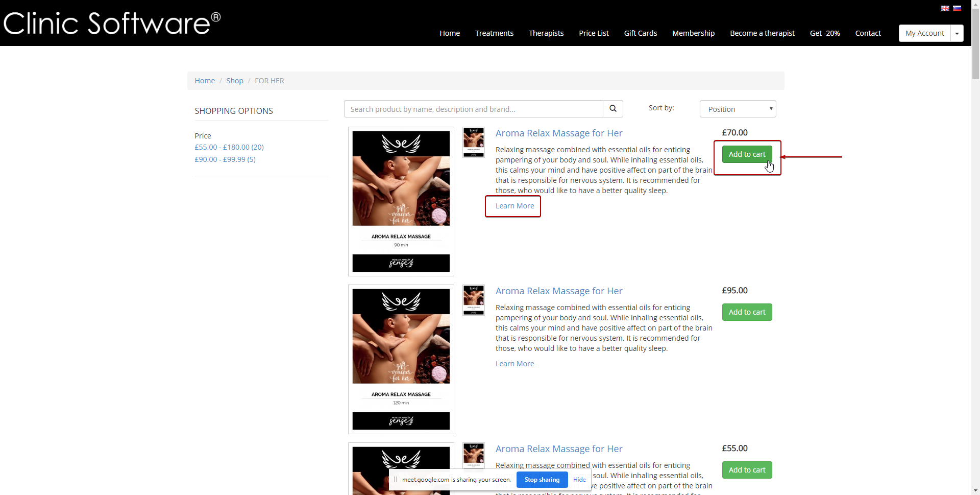The width and height of the screenshot is (980, 495).
Task: Open the Therapists page
Action: (546, 33)
